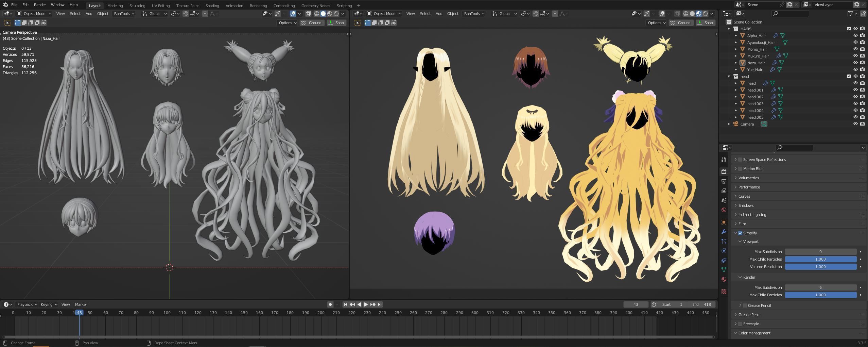Click the End frame field 418
Image resolution: width=868 pixels, height=347 pixels.
(x=701, y=304)
